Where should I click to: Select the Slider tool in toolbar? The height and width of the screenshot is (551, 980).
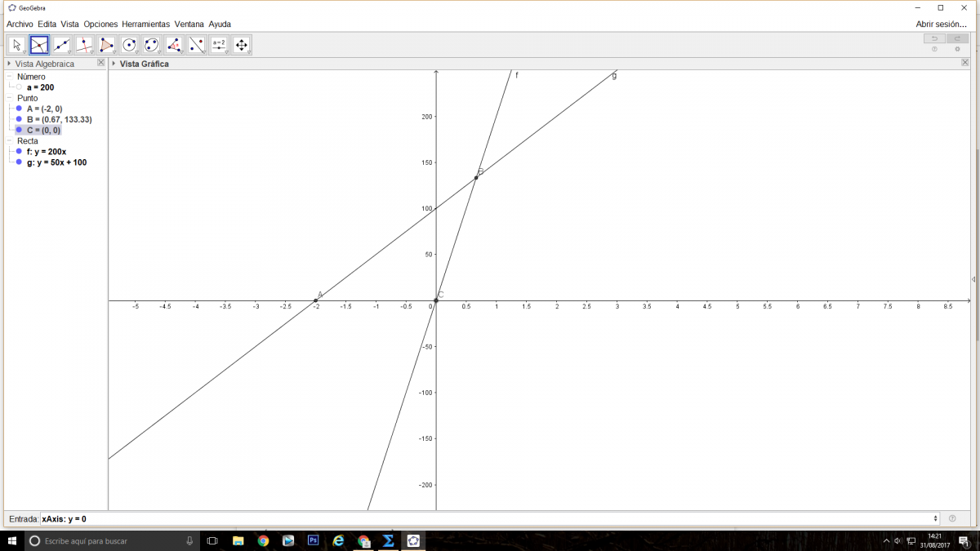[x=219, y=45]
